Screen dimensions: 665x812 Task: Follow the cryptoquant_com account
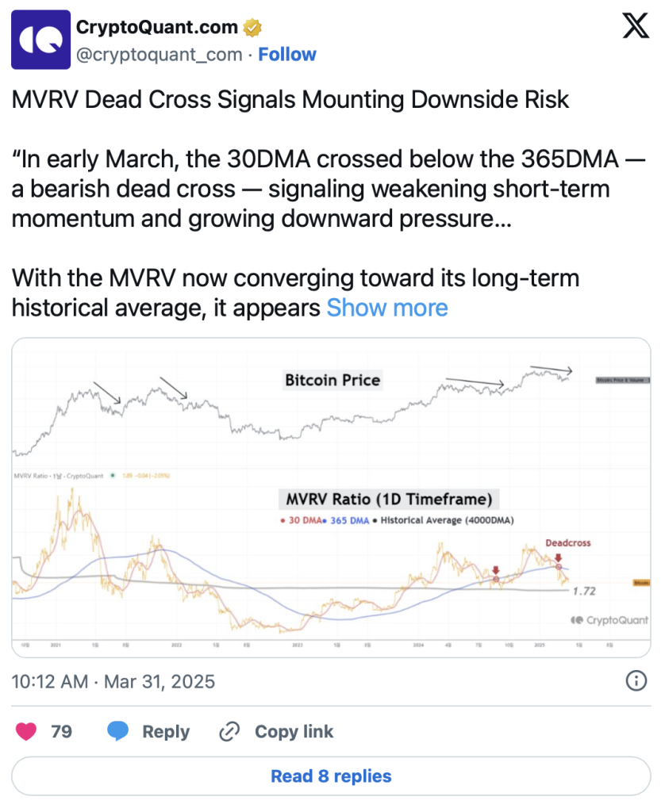287,55
